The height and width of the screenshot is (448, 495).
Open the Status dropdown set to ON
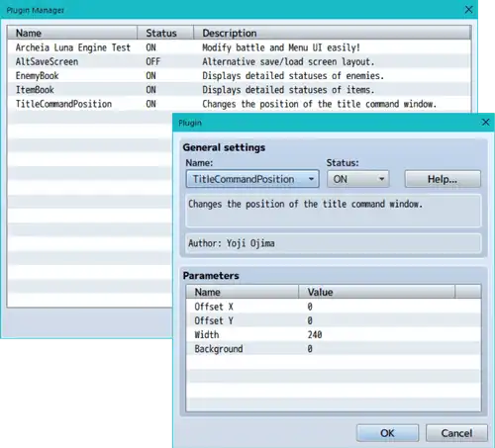coord(358,179)
